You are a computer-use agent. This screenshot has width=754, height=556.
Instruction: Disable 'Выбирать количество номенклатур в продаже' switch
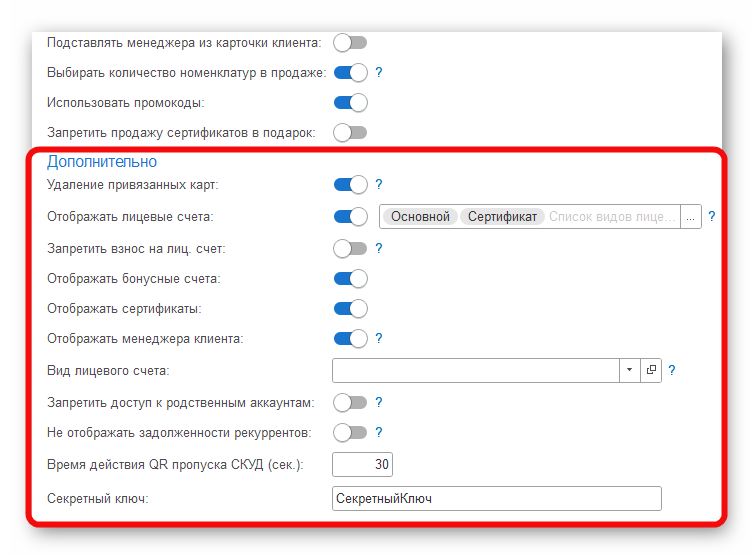pos(351,73)
